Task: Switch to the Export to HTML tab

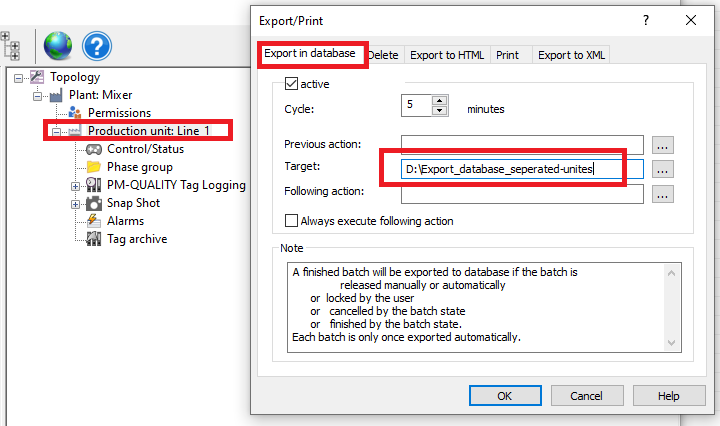Action: (x=446, y=54)
